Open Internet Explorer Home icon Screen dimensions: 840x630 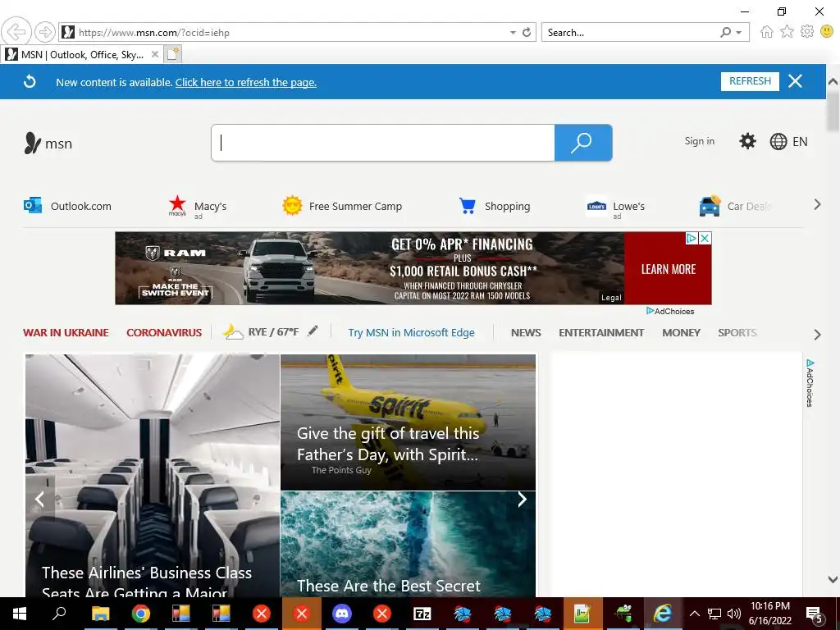coord(767,32)
